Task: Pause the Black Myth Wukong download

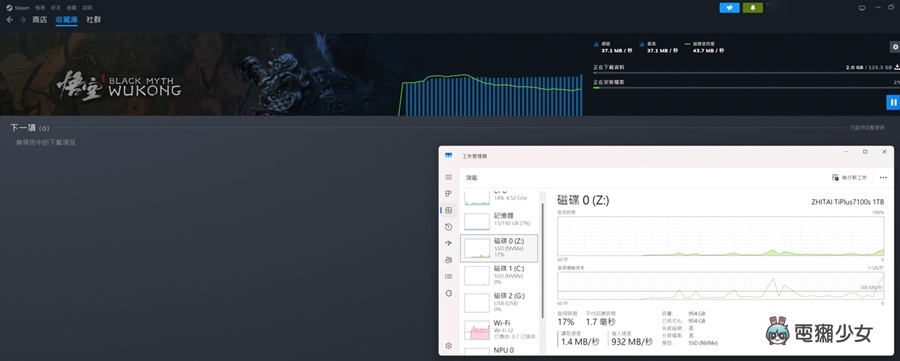Action: click(893, 102)
